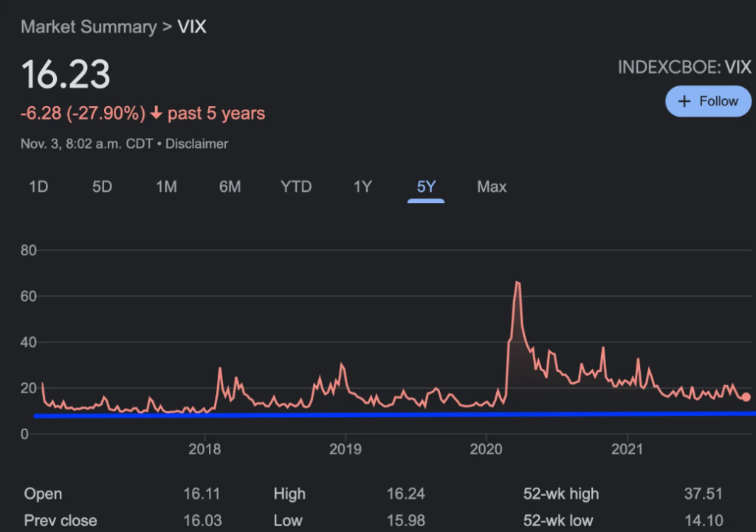Viewport: 756px width, 532px height.
Task: Click the 2019 x-axis label
Action: pos(346,449)
